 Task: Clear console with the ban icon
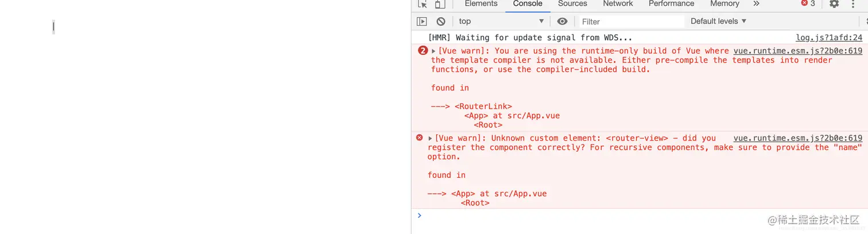click(x=441, y=21)
